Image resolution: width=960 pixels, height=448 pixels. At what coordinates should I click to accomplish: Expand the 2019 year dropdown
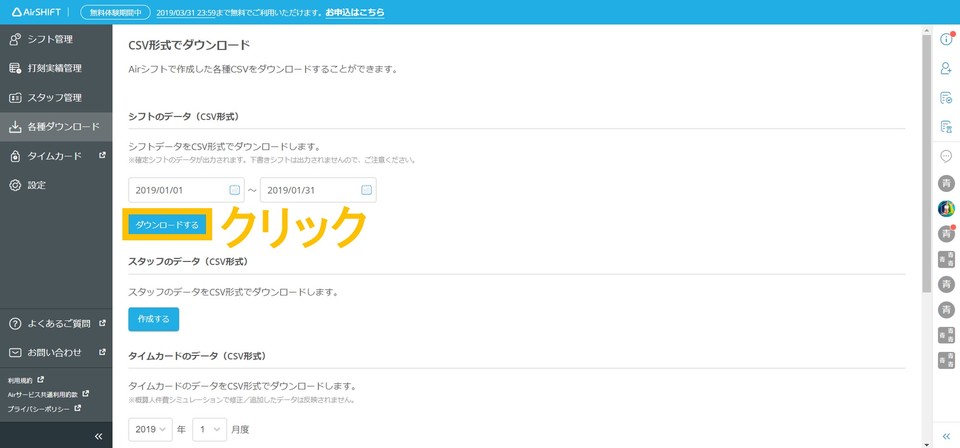[x=150, y=430]
